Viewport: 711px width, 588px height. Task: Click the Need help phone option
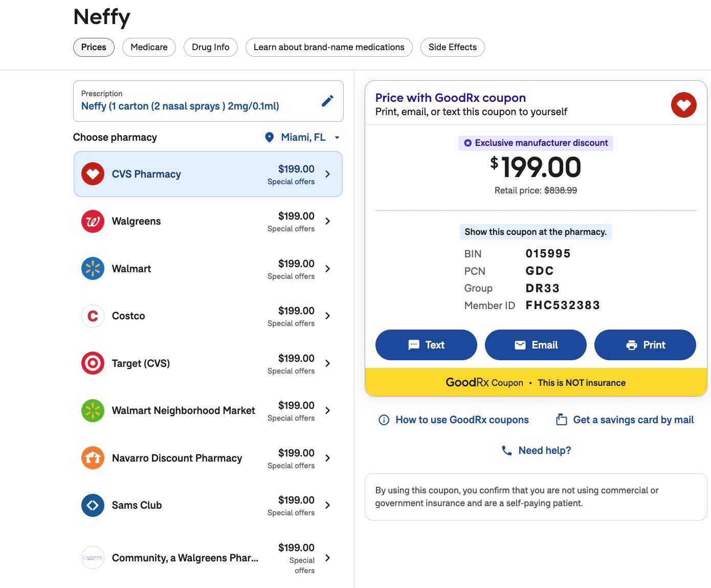536,450
